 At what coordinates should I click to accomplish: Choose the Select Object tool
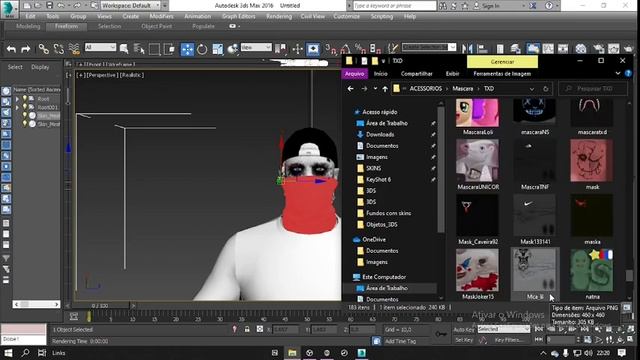point(124,49)
